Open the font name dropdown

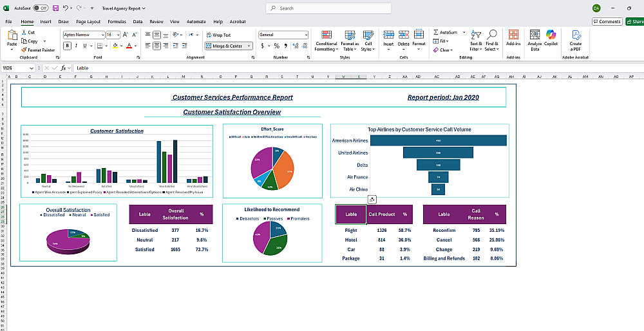click(102, 35)
